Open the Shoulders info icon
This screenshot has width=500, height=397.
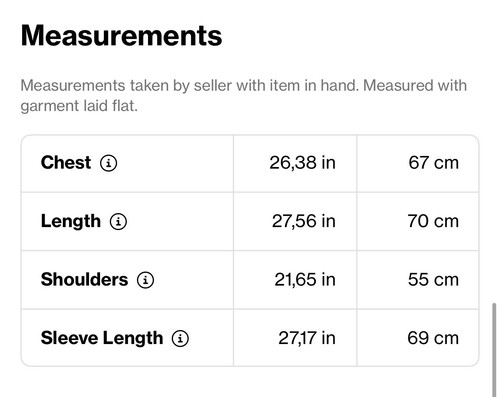tap(145, 280)
